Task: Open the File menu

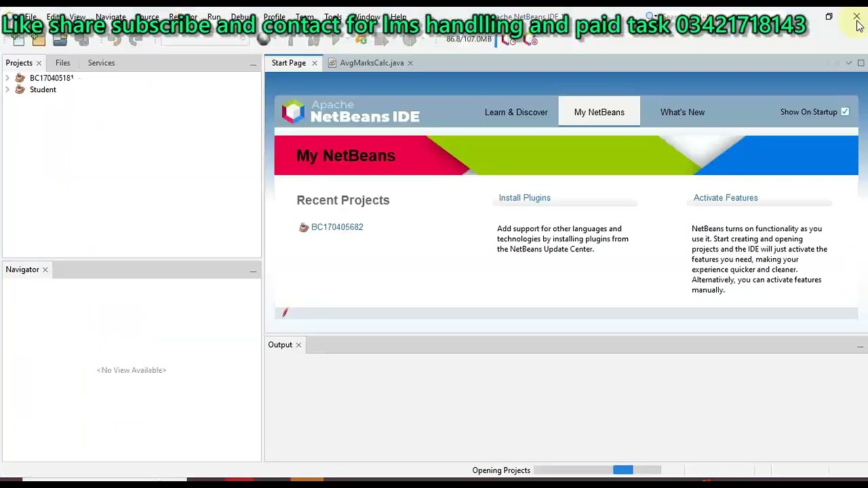Action: pyautogui.click(x=31, y=17)
